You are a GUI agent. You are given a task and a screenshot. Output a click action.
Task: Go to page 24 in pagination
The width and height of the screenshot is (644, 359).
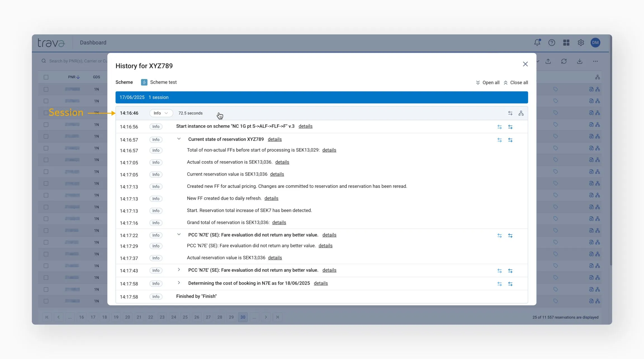click(174, 317)
